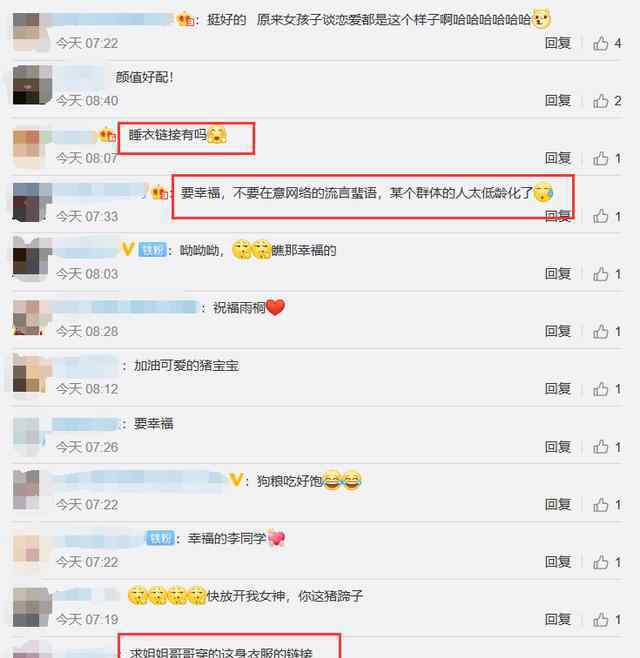Thumbs-up the 幸福的李同学 comment
Viewport: 640px width, 658px height.
(601, 562)
